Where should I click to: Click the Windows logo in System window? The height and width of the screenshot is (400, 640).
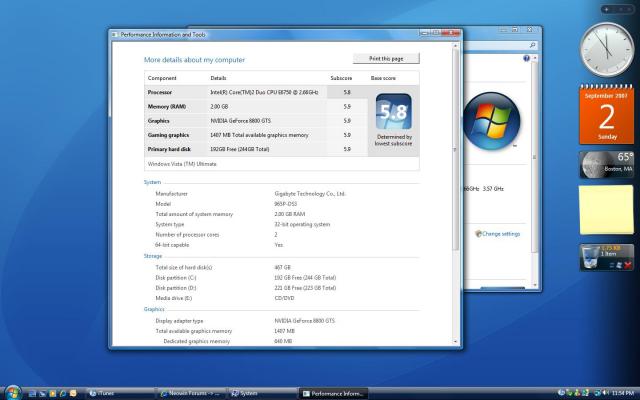[x=491, y=120]
